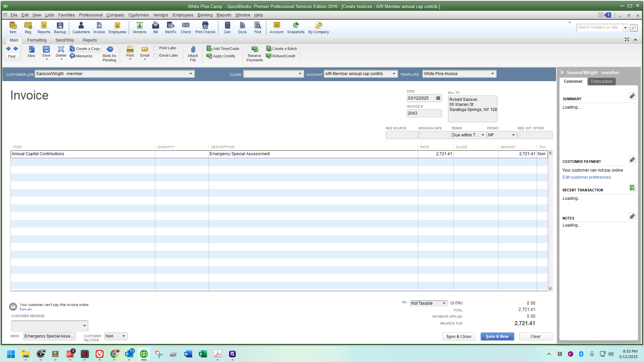The width and height of the screenshot is (644, 362).
Task: Open the Banking menu
Action: (x=205, y=15)
